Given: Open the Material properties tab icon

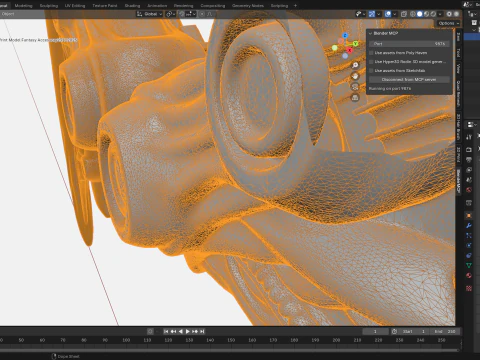Looking at the screenshot, I should pyautogui.click(x=469, y=275).
